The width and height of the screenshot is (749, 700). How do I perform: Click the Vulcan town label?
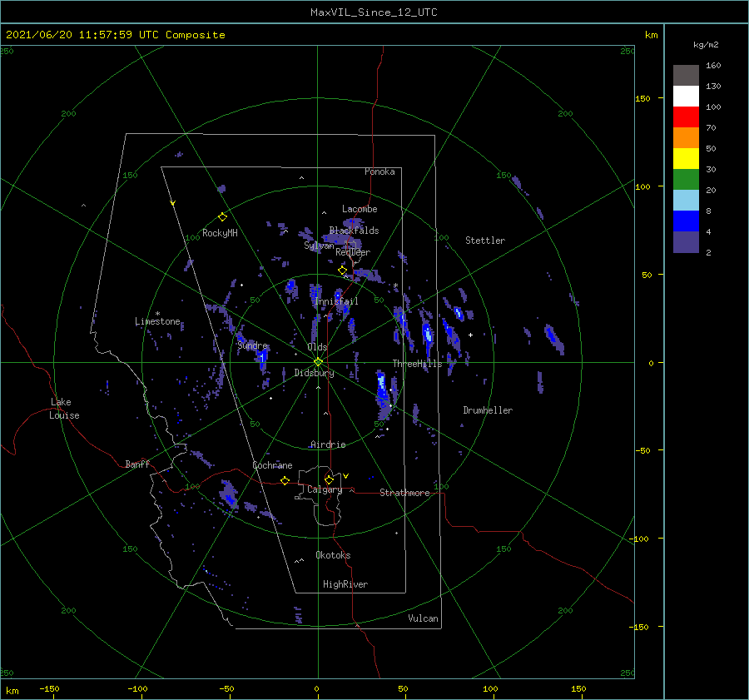(424, 618)
